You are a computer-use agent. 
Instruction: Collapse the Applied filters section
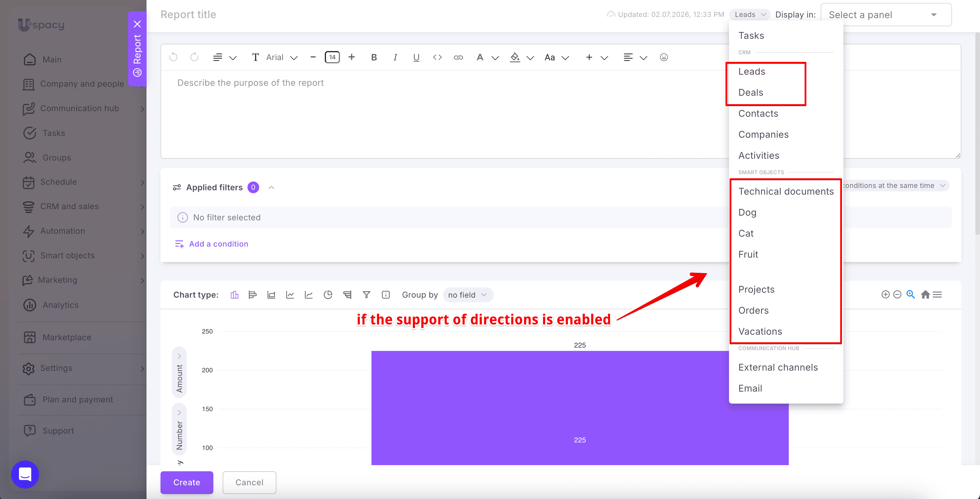click(271, 187)
